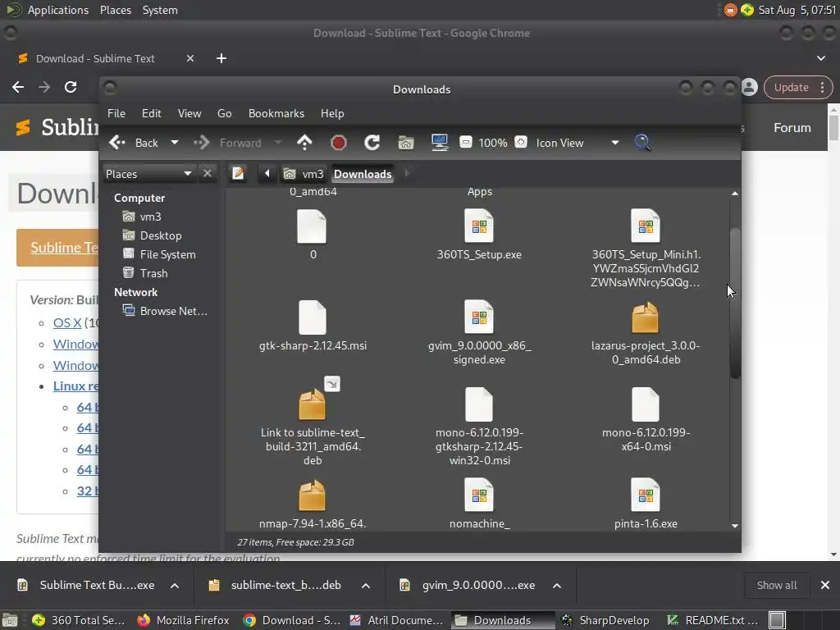Click Chrome's back navigation arrow
Image resolution: width=840 pixels, height=630 pixels.
pos(18,87)
